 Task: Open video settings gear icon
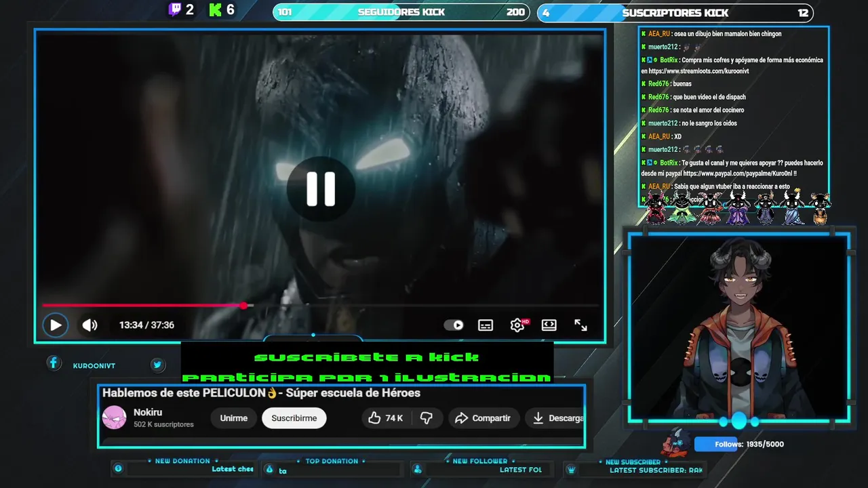coord(517,325)
